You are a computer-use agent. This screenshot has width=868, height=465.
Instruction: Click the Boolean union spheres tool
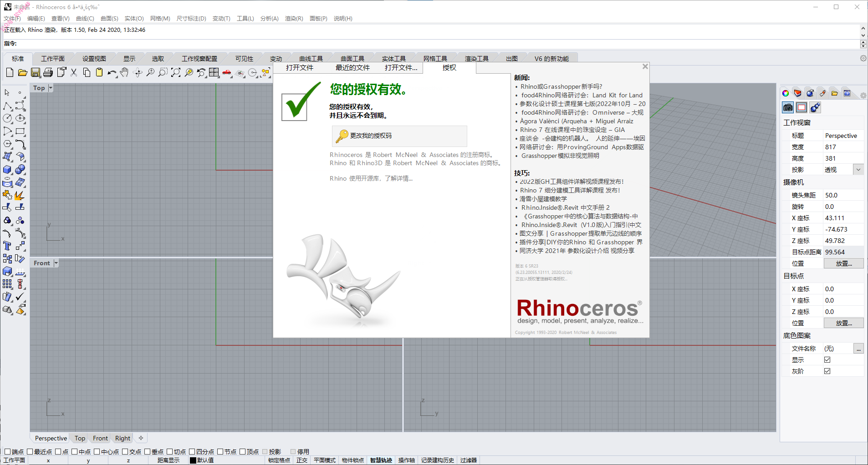click(x=20, y=169)
